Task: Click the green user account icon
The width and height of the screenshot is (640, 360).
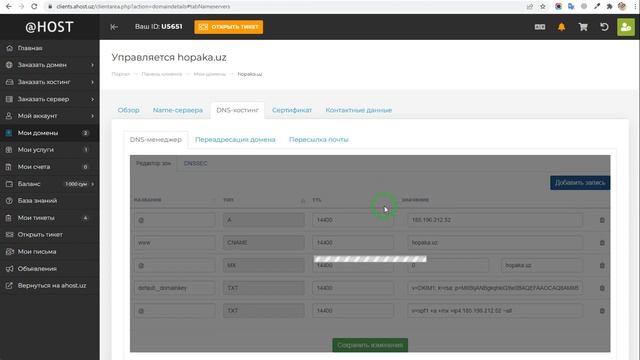Action: 626,27
